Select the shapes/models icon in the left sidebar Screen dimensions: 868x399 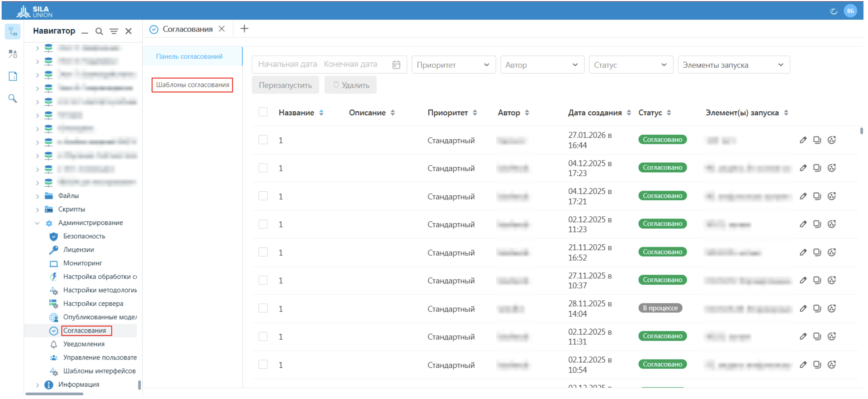pyautogui.click(x=12, y=53)
